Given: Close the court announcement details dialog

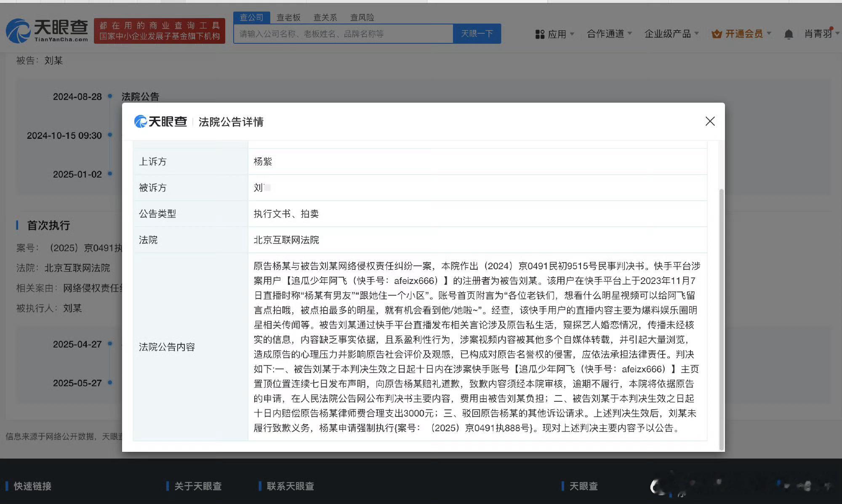Looking at the screenshot, I should pos(710,122).
